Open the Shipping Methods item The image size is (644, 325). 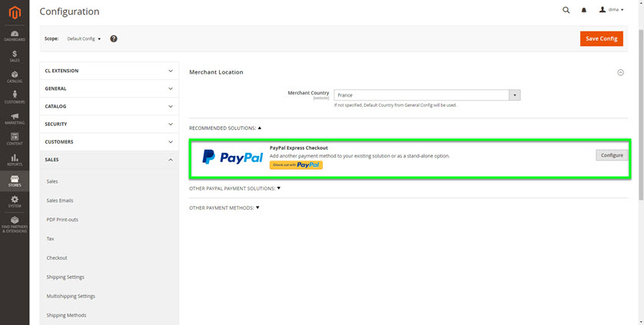coord(66,315)
